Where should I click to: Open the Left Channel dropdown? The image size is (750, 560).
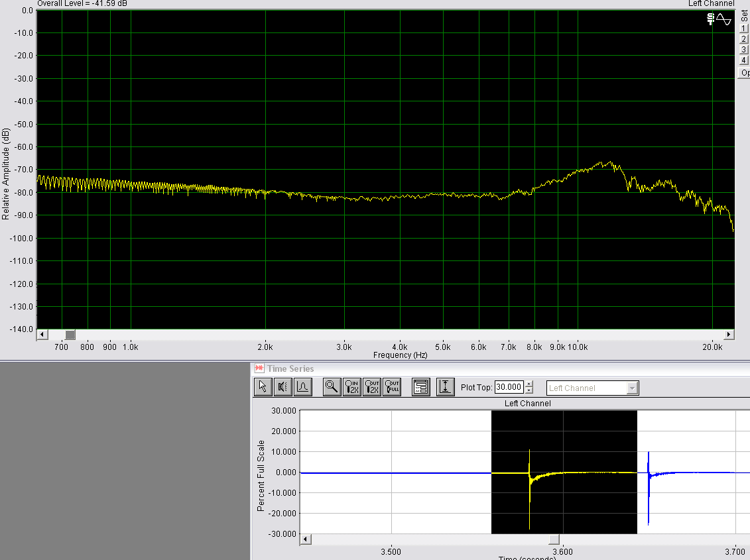pyautogui.click(x=633, y=388)
